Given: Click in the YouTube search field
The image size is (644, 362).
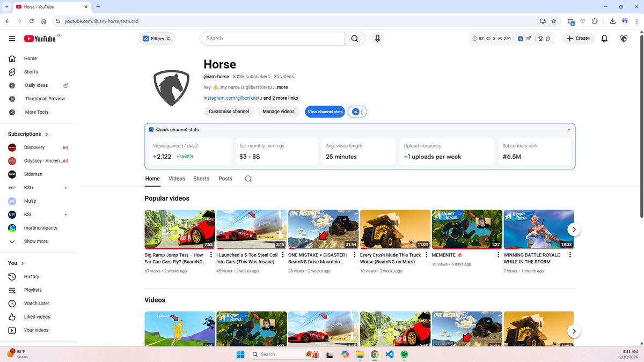Looking at the screenshot, I should coord(273,39).
